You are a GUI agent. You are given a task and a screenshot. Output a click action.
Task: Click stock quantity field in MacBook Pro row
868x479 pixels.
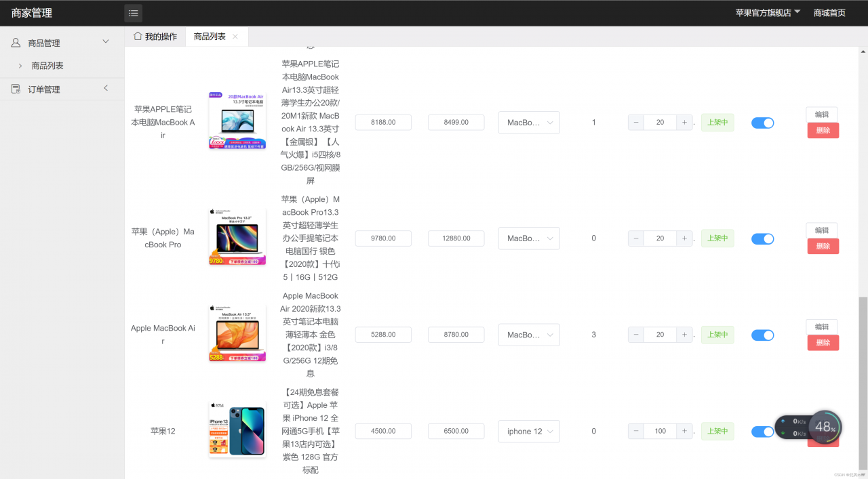click(660, 238)
